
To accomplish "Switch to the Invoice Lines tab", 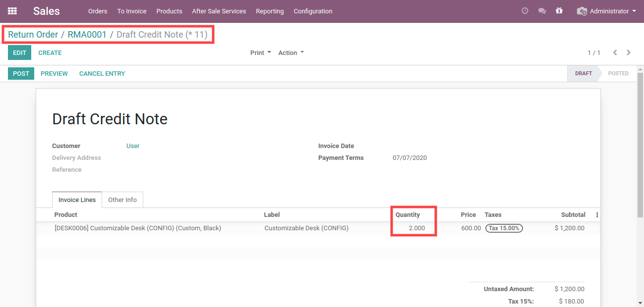I will pos(77,200).
